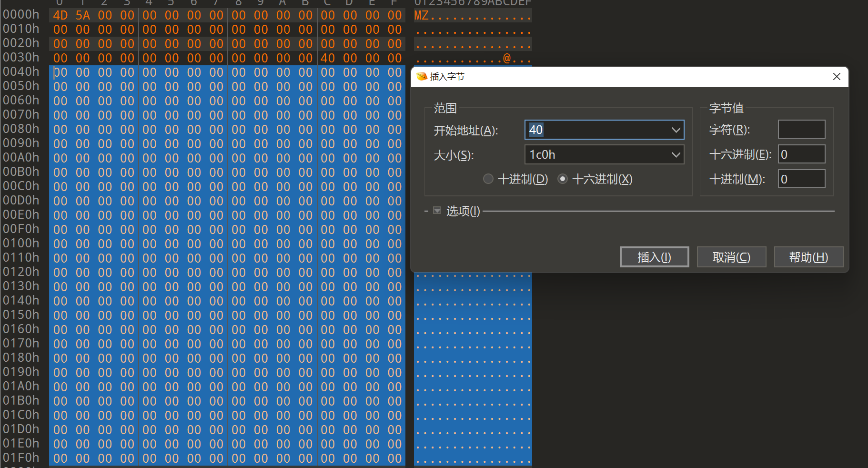Click the row address label 0040h
This screenshot has width=868, height=468.
pos(21,71)
